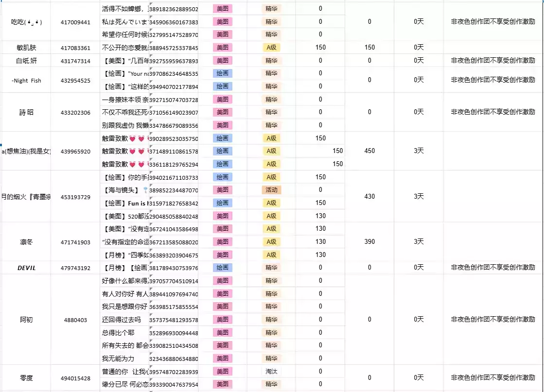Select post number 397086234648535
544x392 pixels.
[x=174, y=73]
